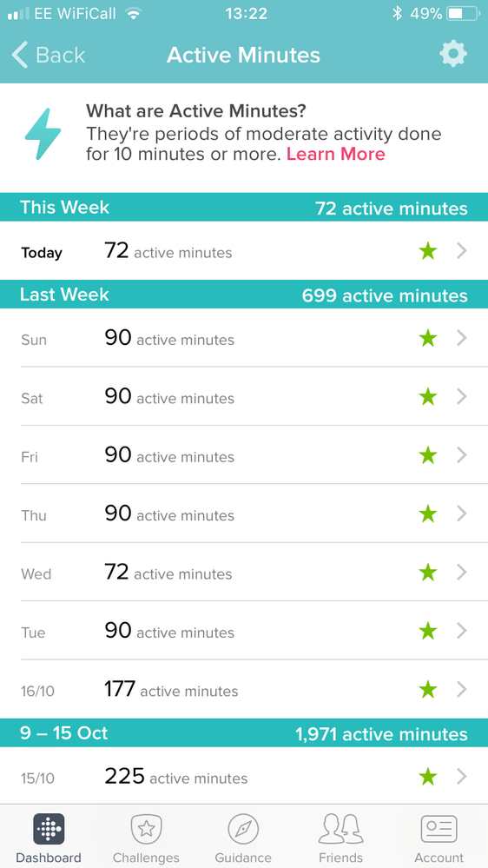
Task: Tap the 9 – 15 Oct section header
Action: (244, 733)
